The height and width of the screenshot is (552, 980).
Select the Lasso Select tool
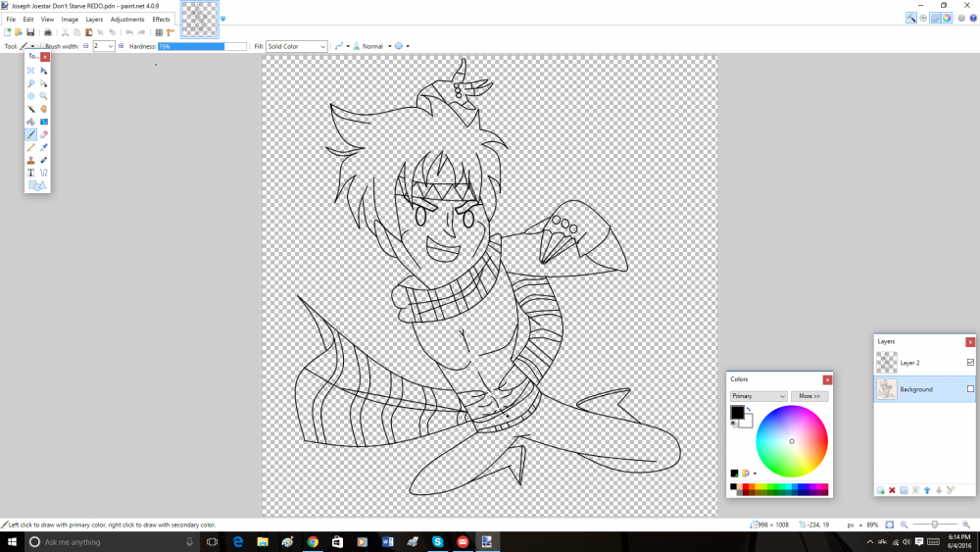click(x=30, y=83)
